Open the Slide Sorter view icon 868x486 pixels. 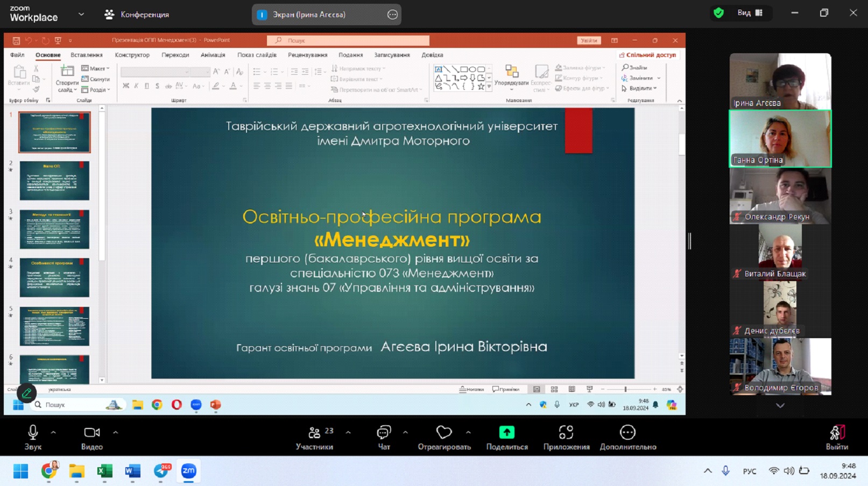pos(554,389)
